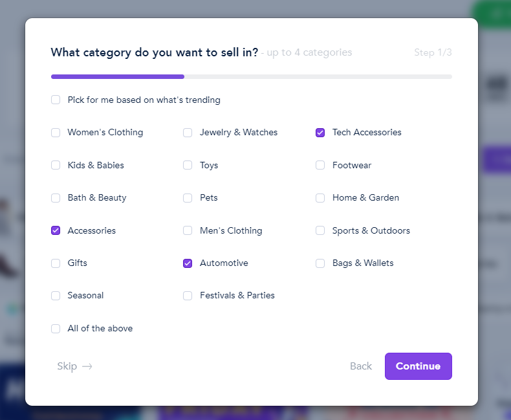Viewport: 511px width, 420px height.
Task: Uncheck the Accessories category
Action: coord(56,230)
